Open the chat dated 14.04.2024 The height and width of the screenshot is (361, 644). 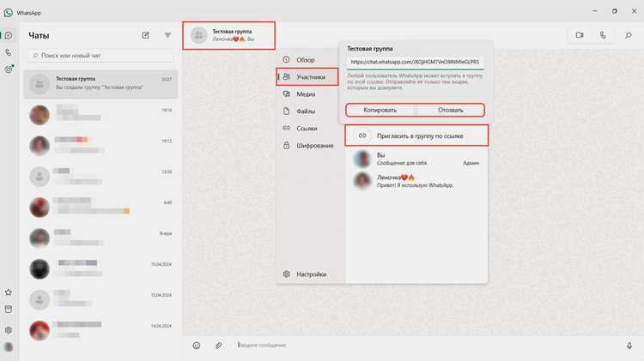pos(100,330)
